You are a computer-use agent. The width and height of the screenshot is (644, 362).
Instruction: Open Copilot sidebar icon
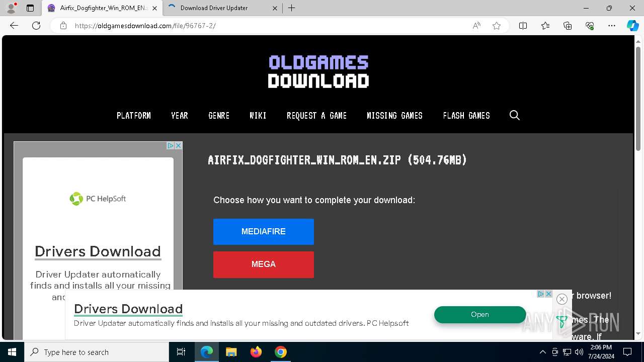tap(633, 26)
